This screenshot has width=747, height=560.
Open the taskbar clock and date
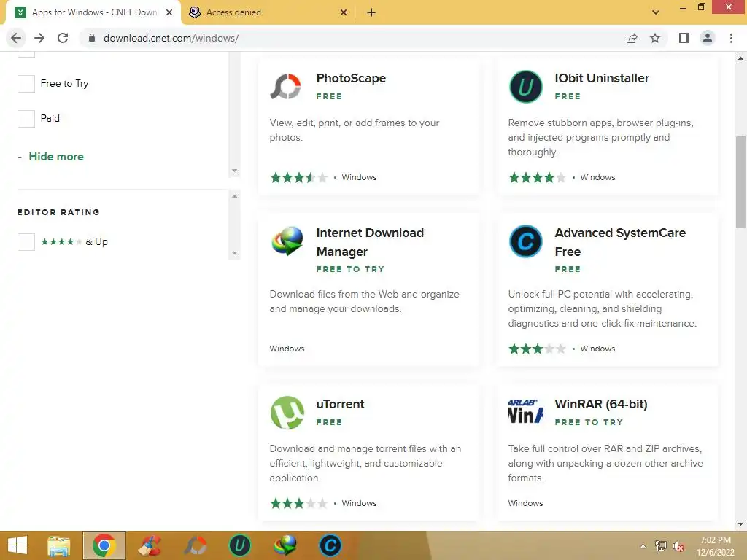pyautogui.click(x=716, y=546)
